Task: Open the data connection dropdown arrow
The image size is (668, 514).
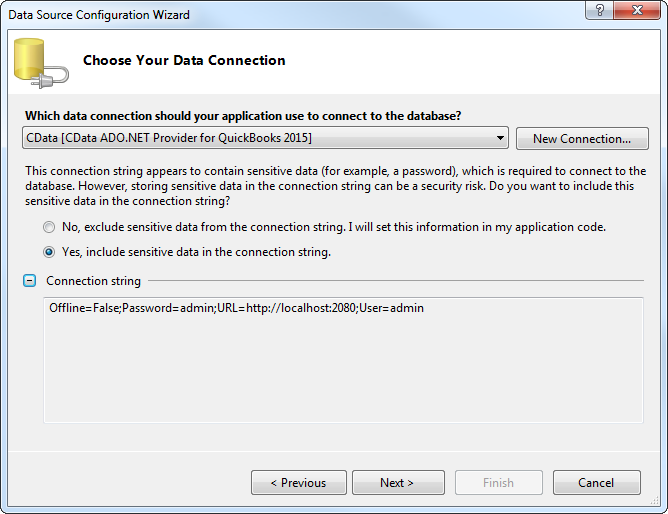Action: (500, 139)
